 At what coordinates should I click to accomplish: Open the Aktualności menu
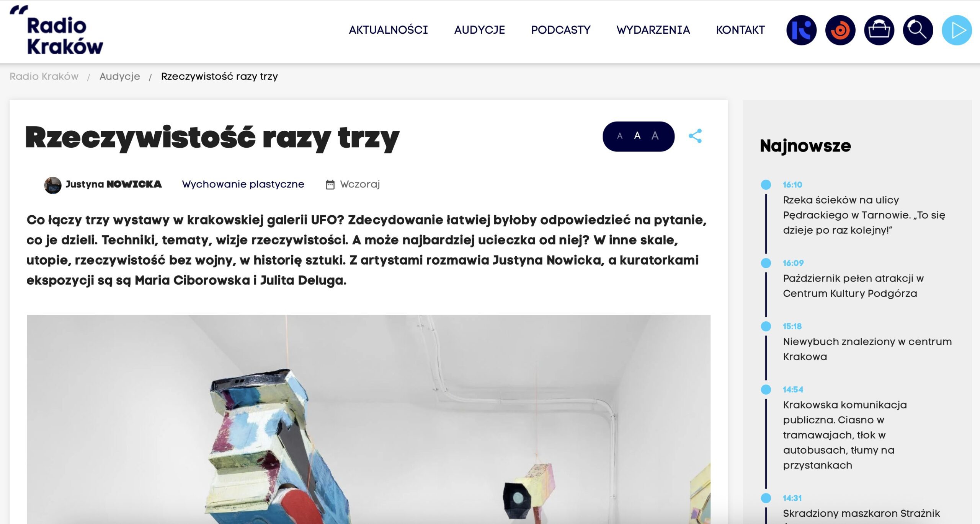click(388, 30)
